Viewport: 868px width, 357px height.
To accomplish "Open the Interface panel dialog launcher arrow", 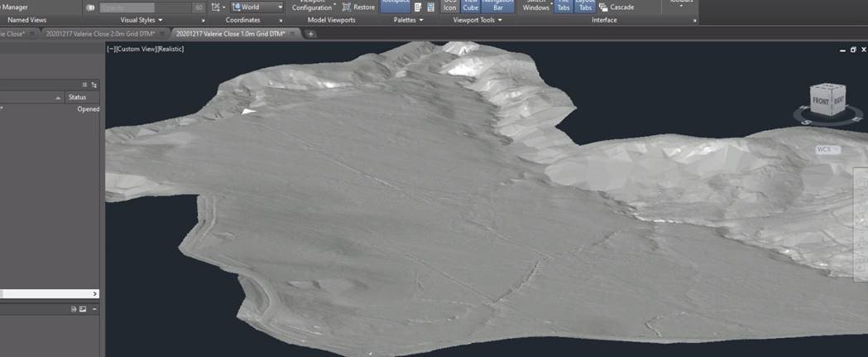I will [694, 21].
